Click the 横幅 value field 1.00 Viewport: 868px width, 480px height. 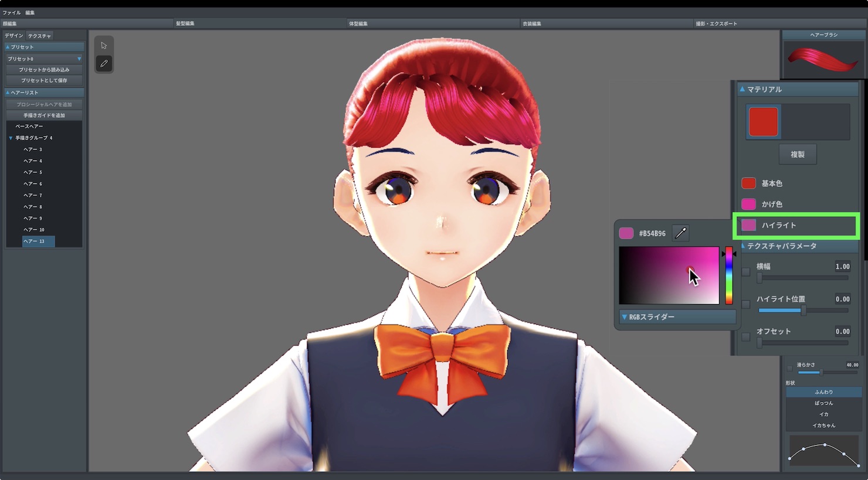click(842, 267)
